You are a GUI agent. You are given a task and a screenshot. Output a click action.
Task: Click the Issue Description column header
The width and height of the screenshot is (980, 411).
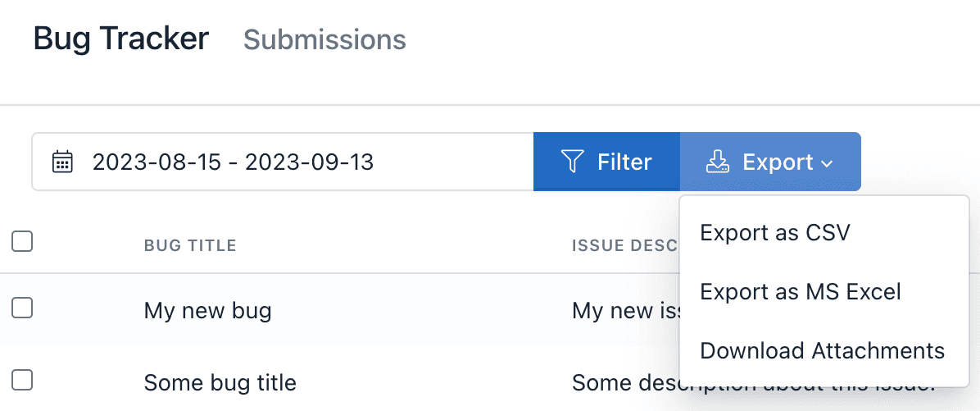624,245
